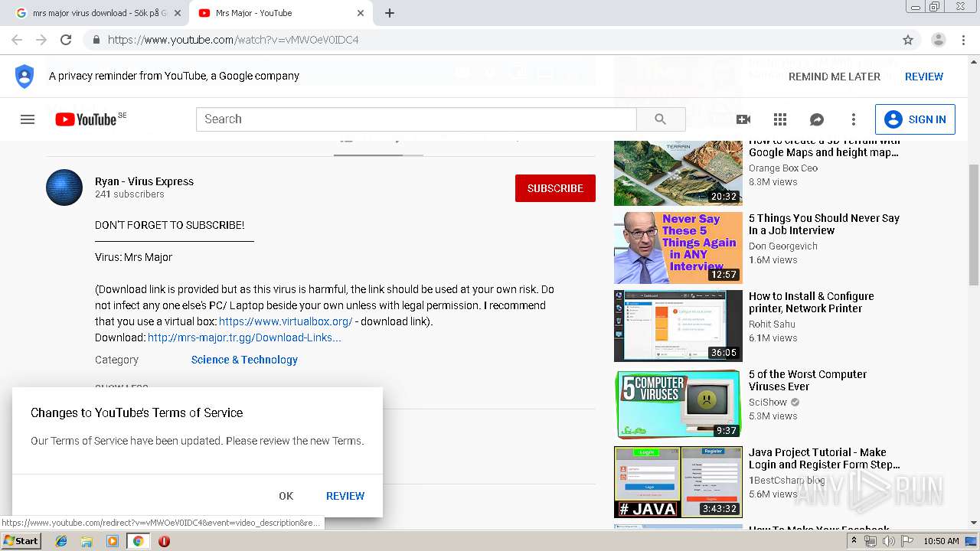The width and height of the screenshot is (980, 551).
Task: Click the YouTube Search field
Action: click(416, 119)
